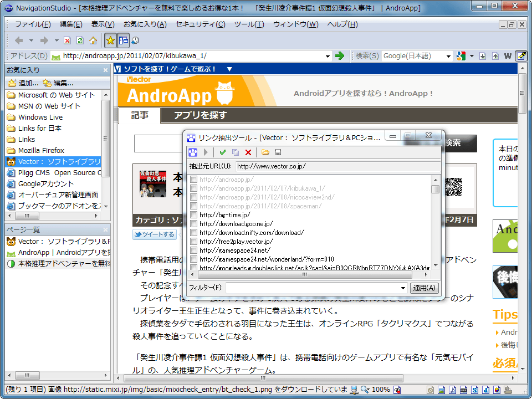Image resolution: width=532 pixels, height=399 pixels.
Task: Open the Back button history dropdown
Action: coord(31,40)
